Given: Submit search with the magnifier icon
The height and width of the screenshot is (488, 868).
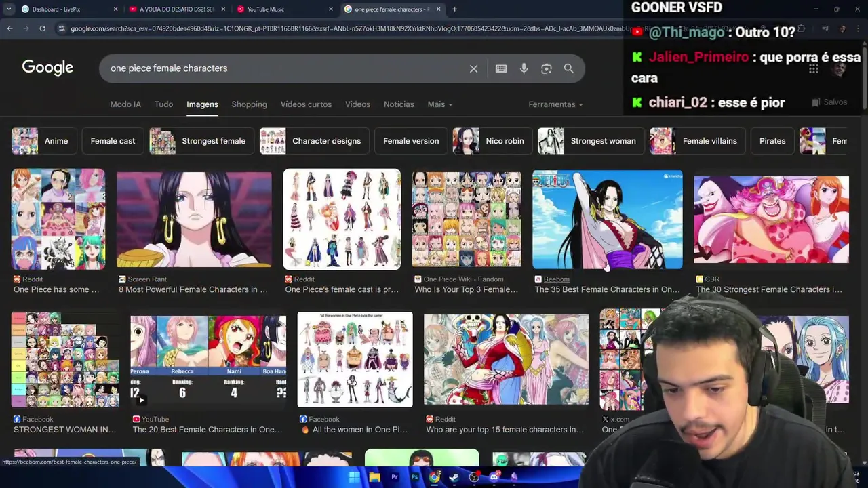Looking at the screenshot, I should click(569, 68).
